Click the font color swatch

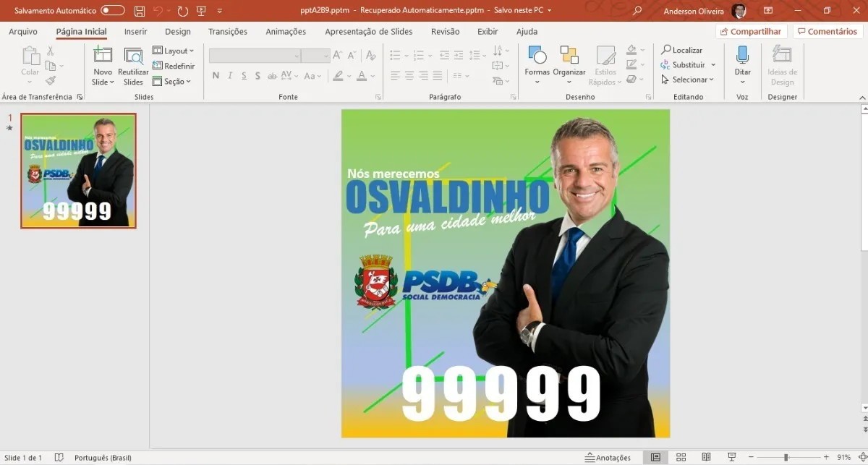(362, 76)
